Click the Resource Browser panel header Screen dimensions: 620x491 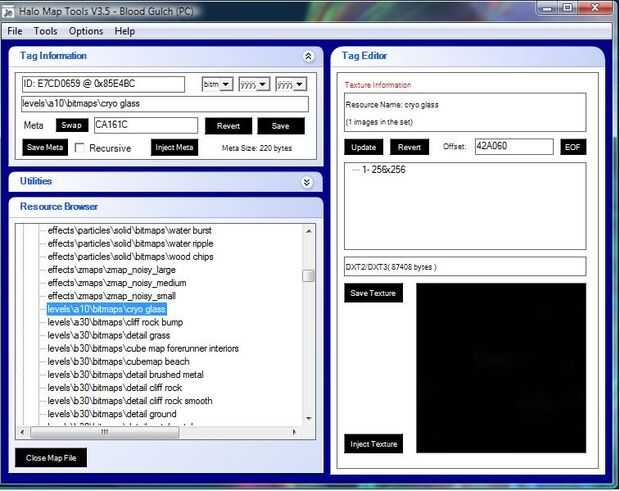(x=166, y=207)
